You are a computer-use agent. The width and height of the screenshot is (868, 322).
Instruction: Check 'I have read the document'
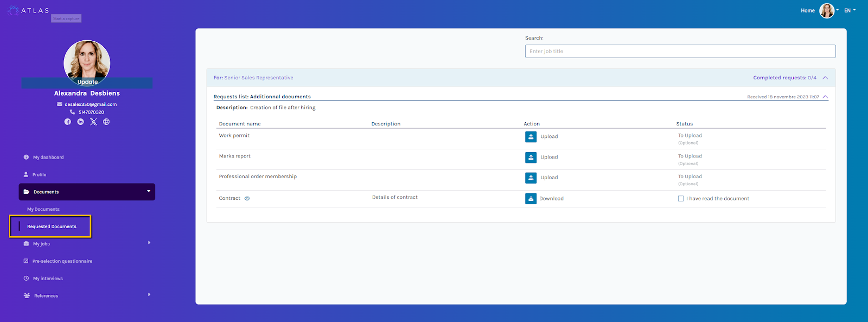(x=681, y=199)
